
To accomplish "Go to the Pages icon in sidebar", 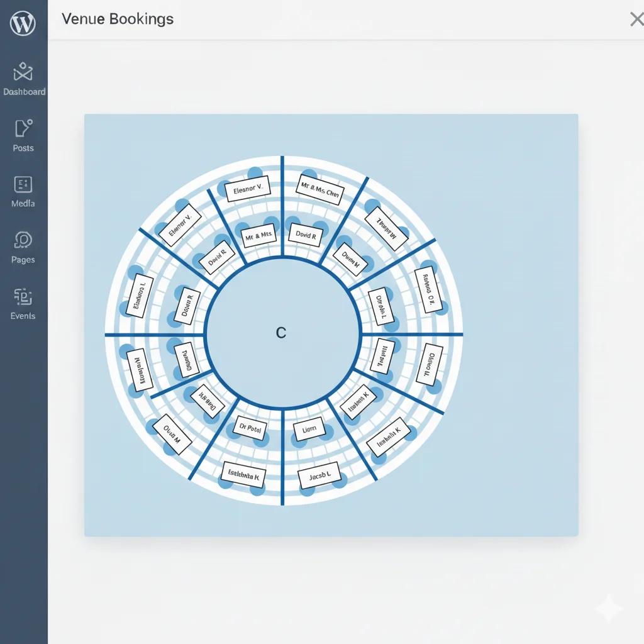I will [23, 240].
